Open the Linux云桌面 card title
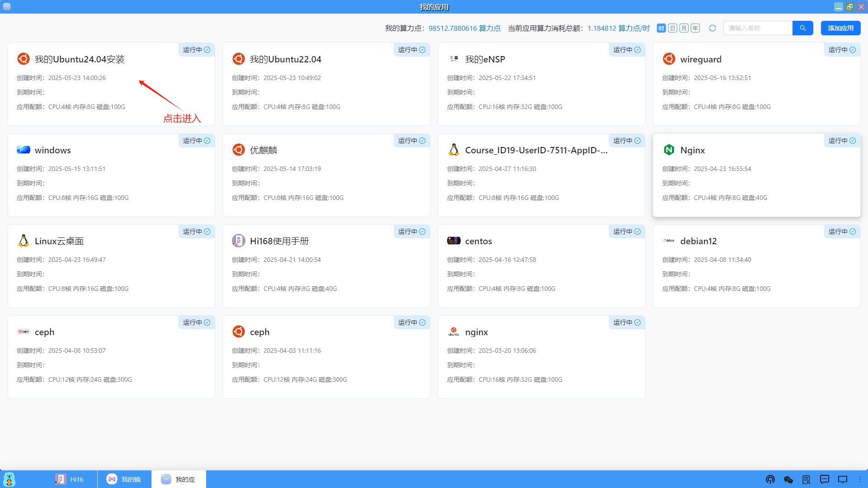 (59, 241)
